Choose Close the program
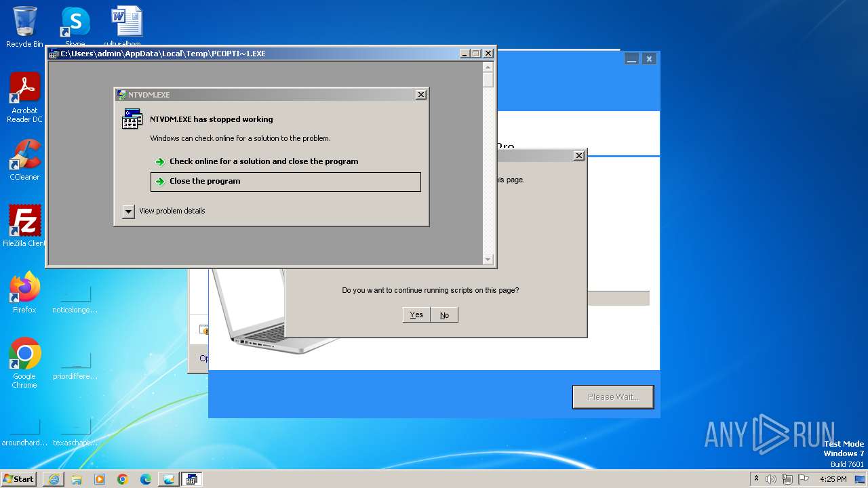The width and height of the screenshot is (868, 488). 285,182
